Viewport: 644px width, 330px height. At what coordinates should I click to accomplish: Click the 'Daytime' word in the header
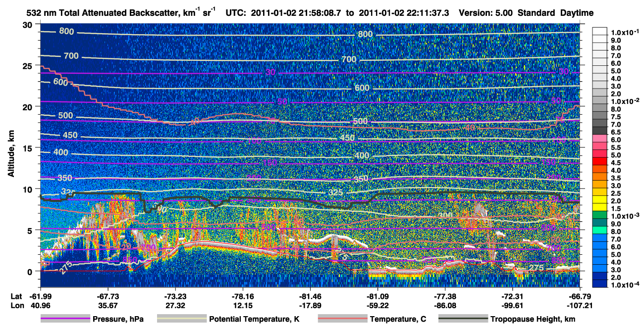577,12
